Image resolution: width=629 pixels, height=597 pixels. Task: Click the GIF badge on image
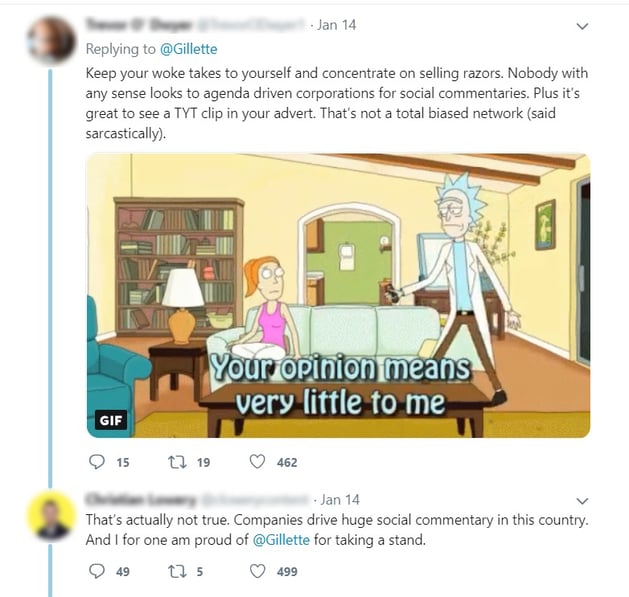pyautogui.click(x=111, y=420)
